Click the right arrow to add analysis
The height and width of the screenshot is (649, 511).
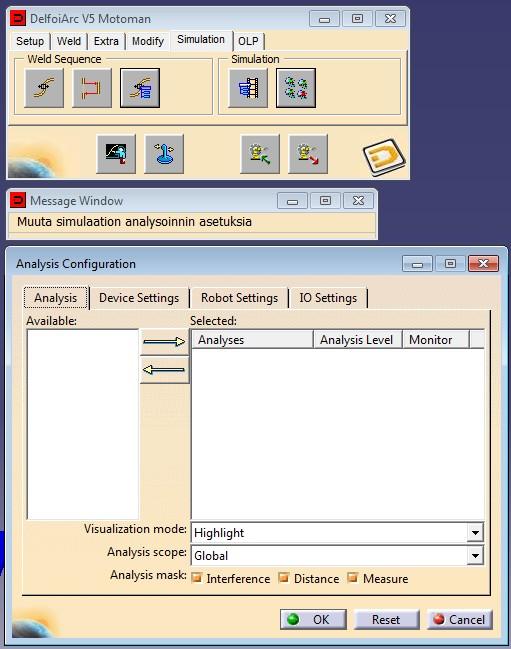coord(164,342)
